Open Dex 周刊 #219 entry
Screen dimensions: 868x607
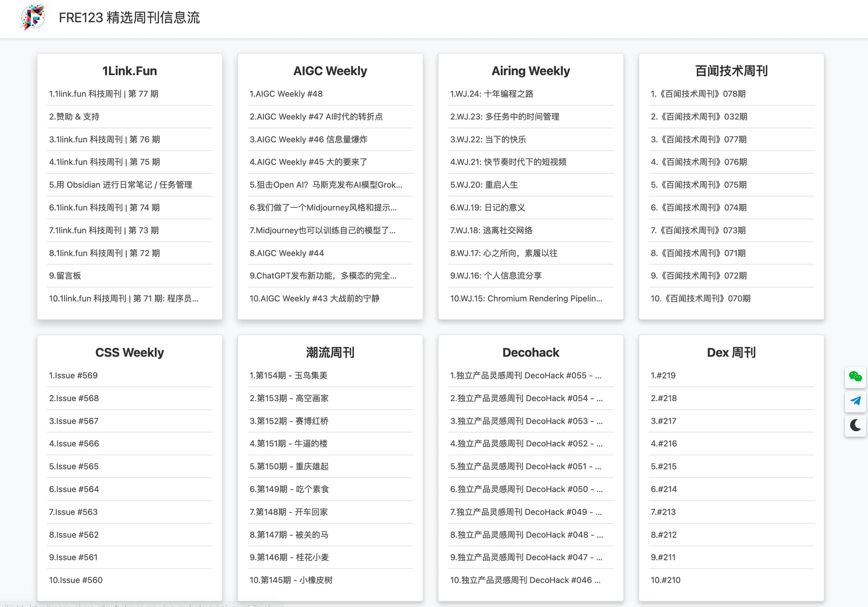pos(663,375)
